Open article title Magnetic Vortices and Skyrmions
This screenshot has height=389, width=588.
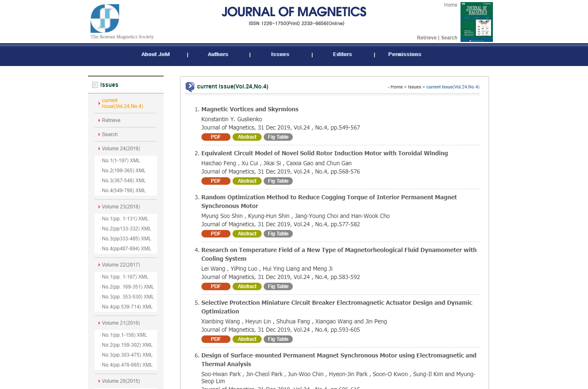(250, 109)
